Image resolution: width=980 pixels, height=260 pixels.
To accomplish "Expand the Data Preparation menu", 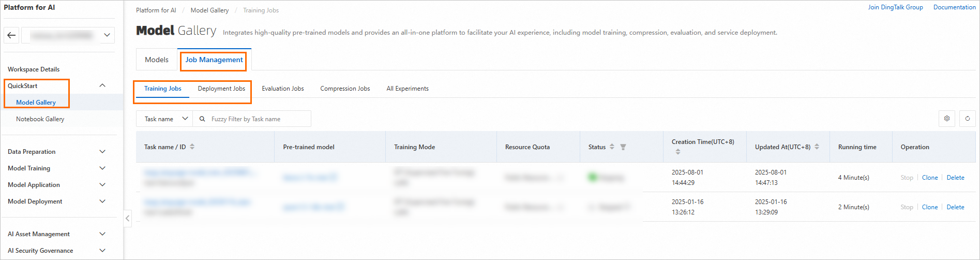I will (102, 152).
